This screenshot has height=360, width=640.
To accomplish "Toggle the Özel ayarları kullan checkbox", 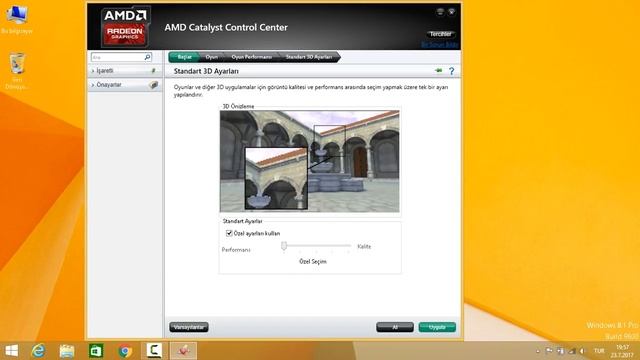I will 229,233.
